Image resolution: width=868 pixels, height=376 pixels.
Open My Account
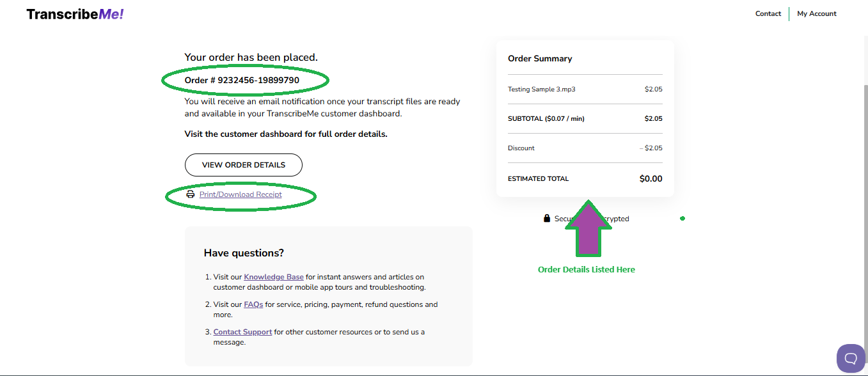[817, 13]
